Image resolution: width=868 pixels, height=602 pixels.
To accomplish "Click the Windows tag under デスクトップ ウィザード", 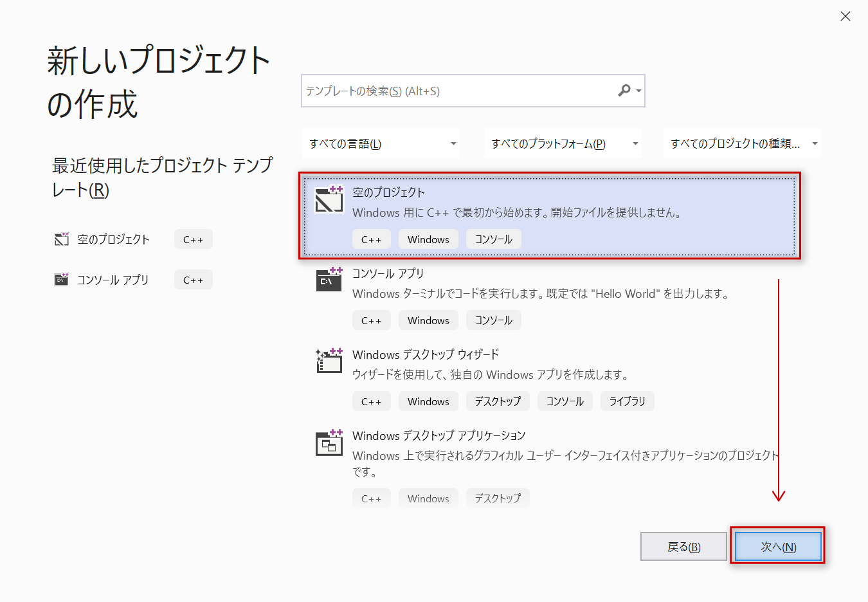I will coord(428,401).
